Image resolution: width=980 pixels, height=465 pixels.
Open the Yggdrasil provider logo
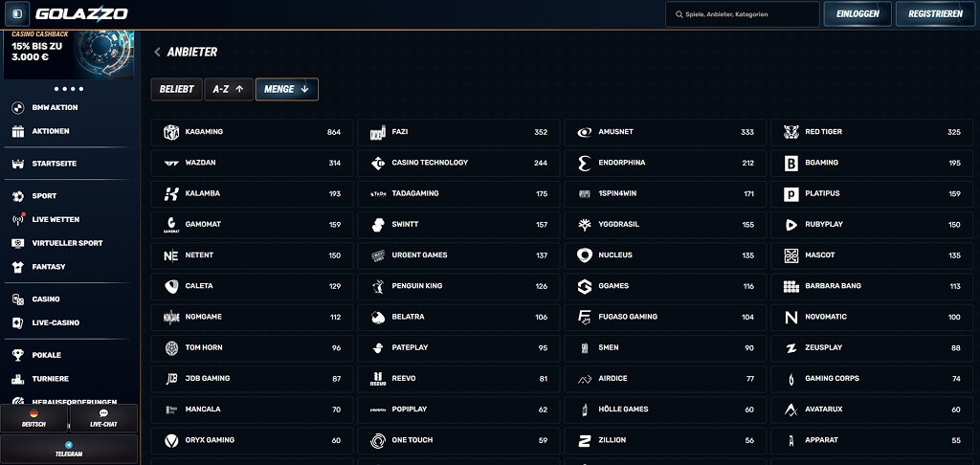click(x=585, y=225)
